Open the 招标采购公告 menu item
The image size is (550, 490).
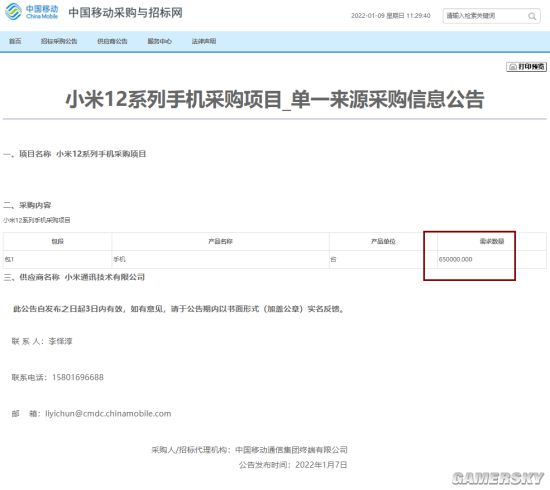[59, 41]
